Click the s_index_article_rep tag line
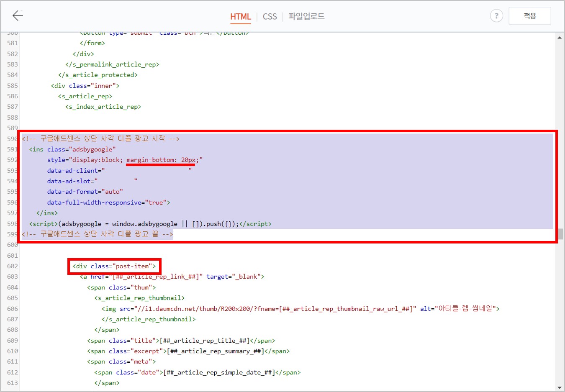 [103, 107]
